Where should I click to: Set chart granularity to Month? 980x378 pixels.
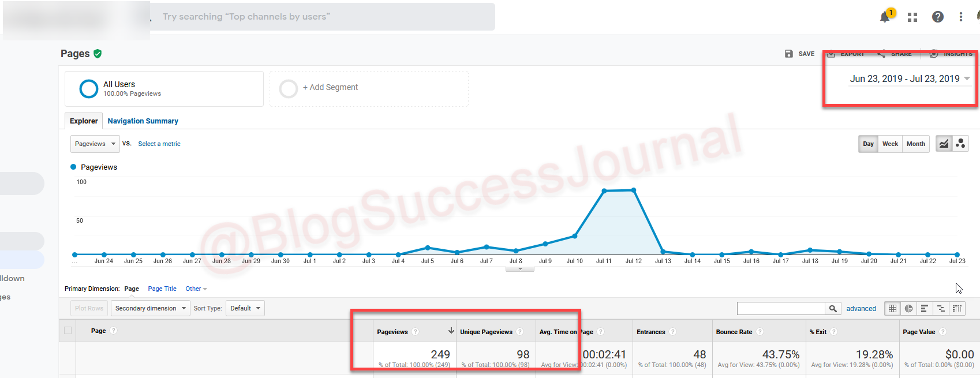(916, 144)
